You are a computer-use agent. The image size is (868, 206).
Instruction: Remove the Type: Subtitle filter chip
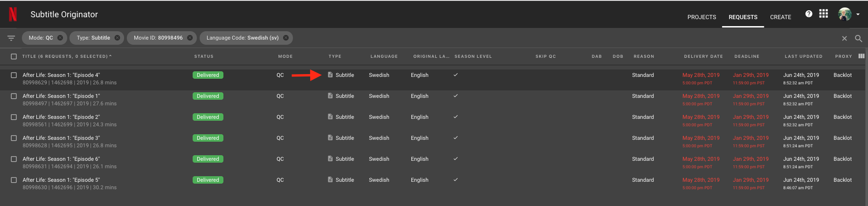[x=117, y=38]
